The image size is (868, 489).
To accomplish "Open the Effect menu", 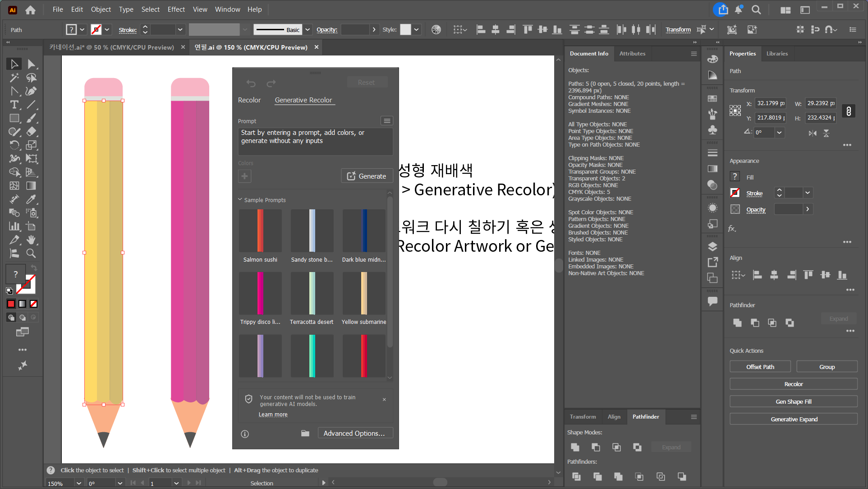I will click(x=176, y=9).
